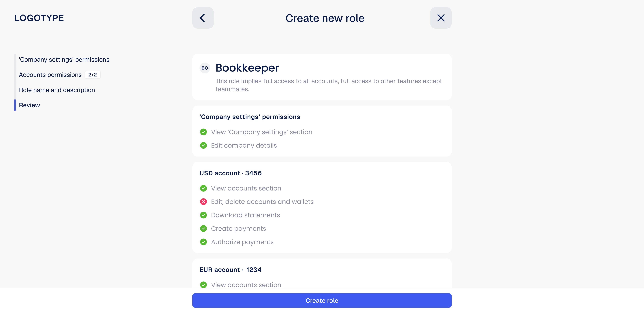Click green check beside Create payments
Viewport: 644px width, 313px height.
203,229
